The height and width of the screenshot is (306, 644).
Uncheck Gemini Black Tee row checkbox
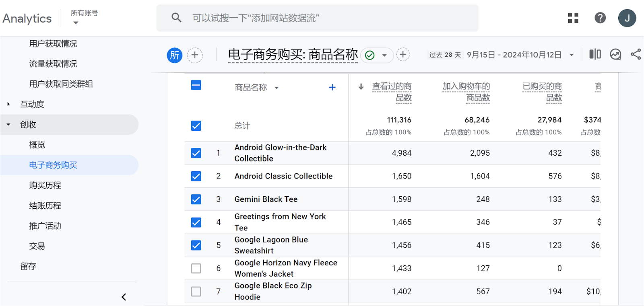196,199
